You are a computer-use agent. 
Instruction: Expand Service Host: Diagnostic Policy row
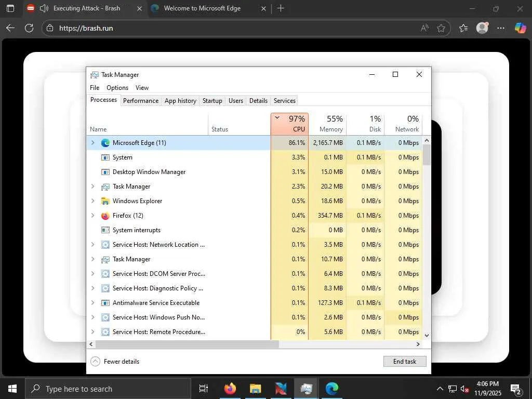(x=92, y=288)
